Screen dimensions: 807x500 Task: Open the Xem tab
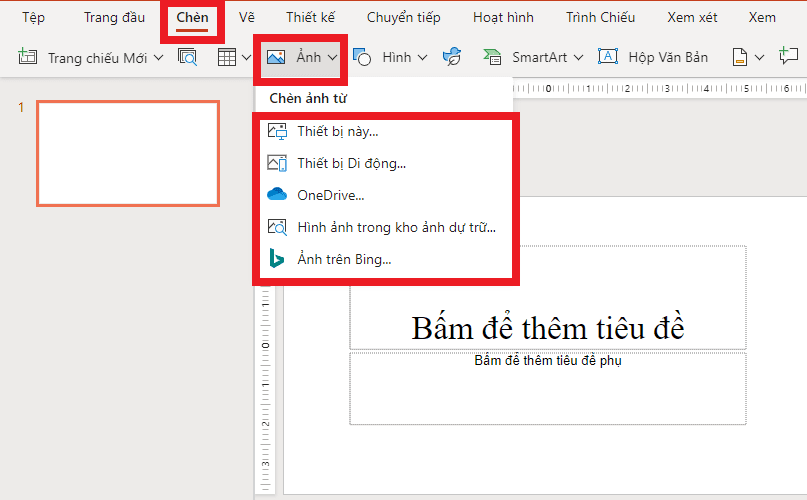(762, 18)
